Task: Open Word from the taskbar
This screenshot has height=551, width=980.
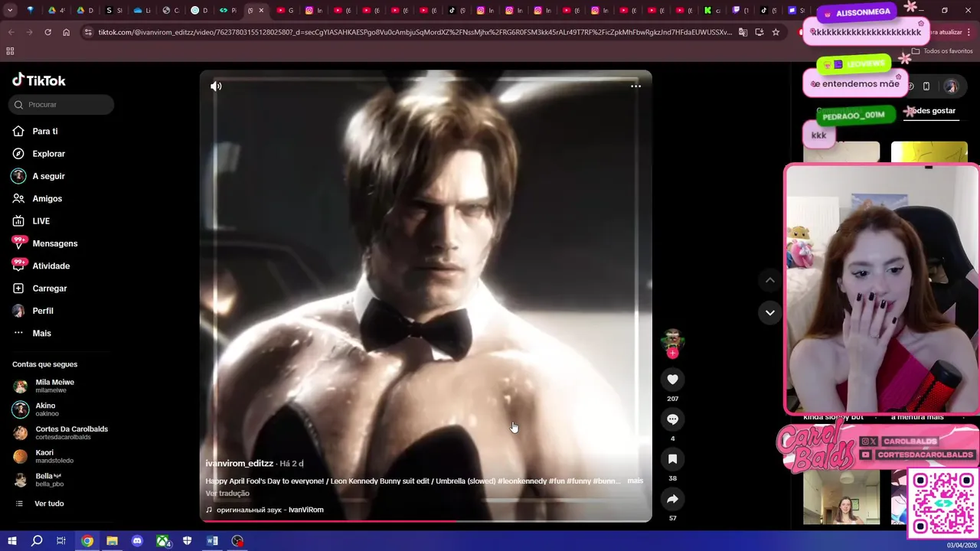Action: 212,541
